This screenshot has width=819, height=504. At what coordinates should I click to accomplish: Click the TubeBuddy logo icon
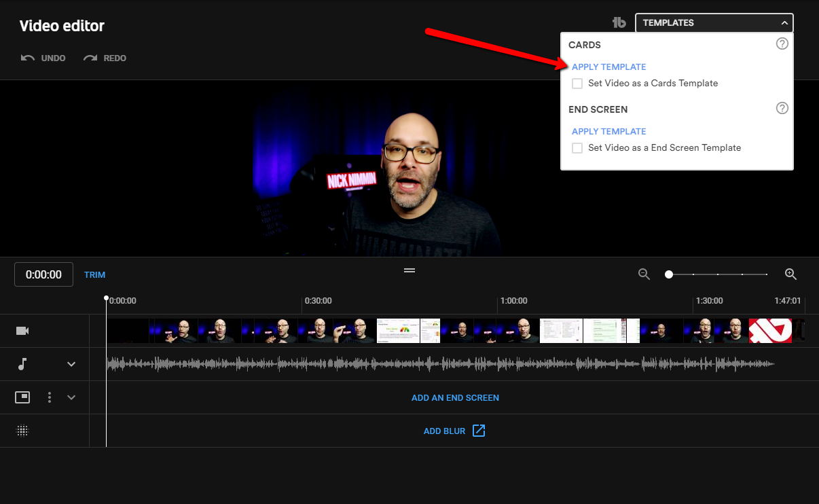click(619, 22)
